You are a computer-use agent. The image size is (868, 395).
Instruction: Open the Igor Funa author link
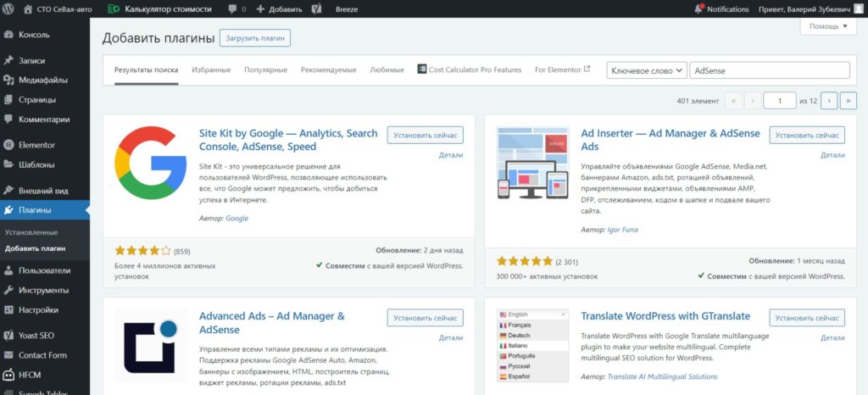[x=623, y=230]
